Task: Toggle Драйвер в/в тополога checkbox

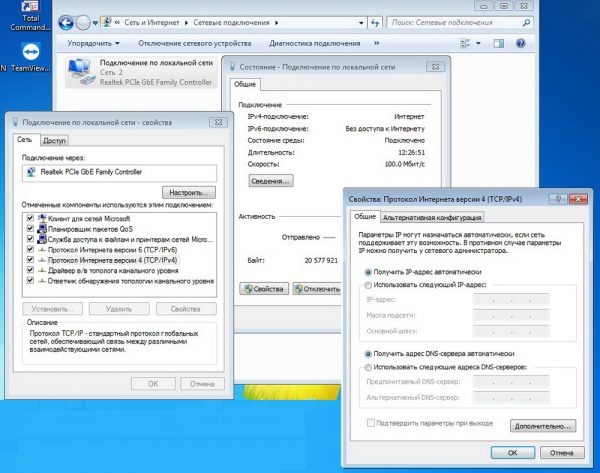Action: (x=30, y=269)
